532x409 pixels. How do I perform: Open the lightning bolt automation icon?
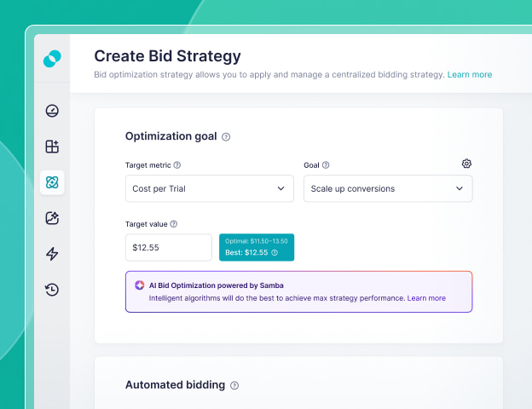pyautogui.click(x=52, y=254)
